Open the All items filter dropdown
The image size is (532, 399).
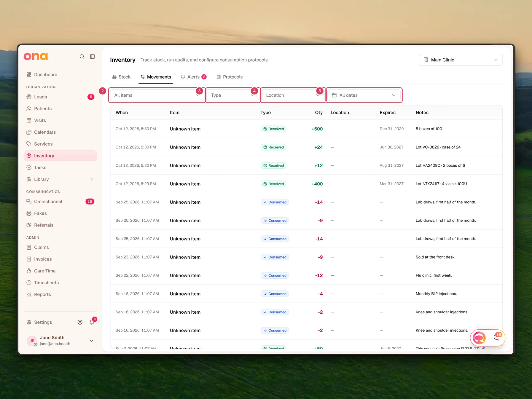pos(157,95)
